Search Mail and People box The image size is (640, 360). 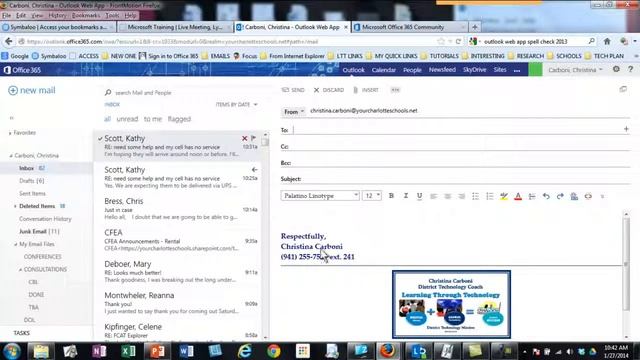[x=180, y=93]
